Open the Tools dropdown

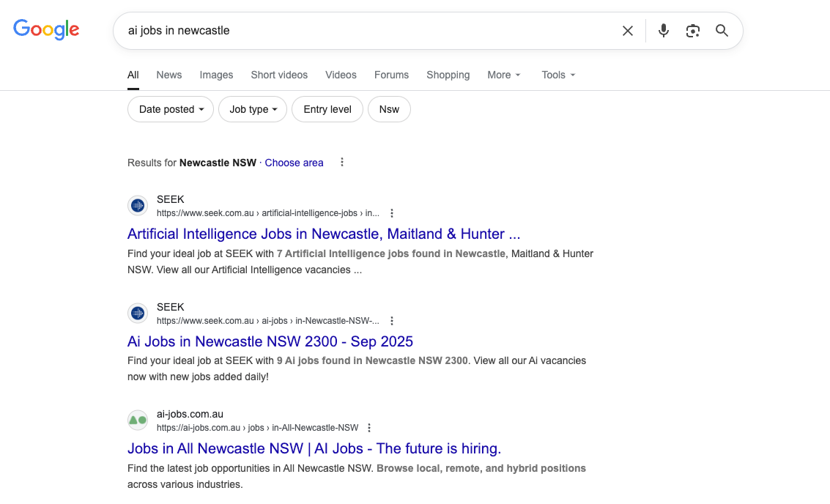pyautogui.click(x=558, y=75)
